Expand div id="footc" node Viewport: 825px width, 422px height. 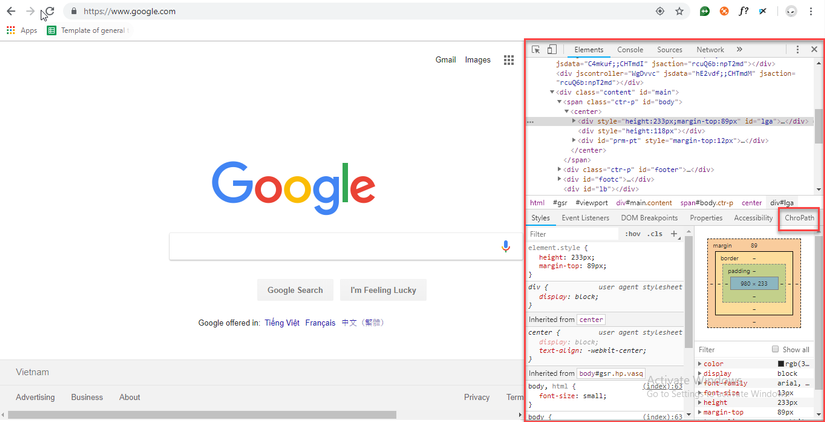[559, 179]
